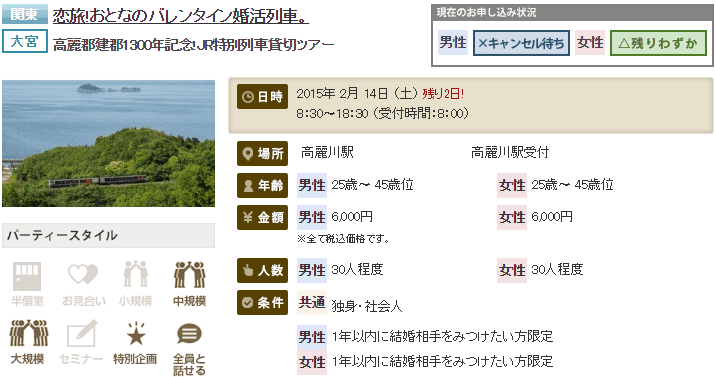Screen dimensions: 716x377
Task: Click the 特別企画 star icon
Action: [x=136, y=334]
